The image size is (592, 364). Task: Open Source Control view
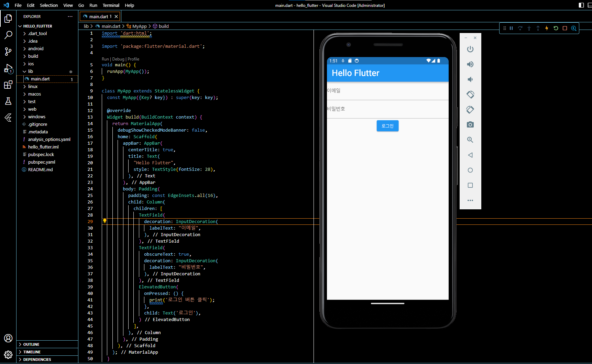pyautogui.click(x=8, y=52)
